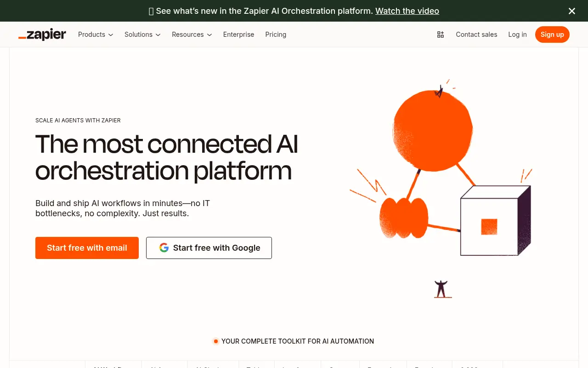Expand the Solutions dropdown
Image resolution: width=588 pixels, height=368 pixels.
(x=142, y=34)
